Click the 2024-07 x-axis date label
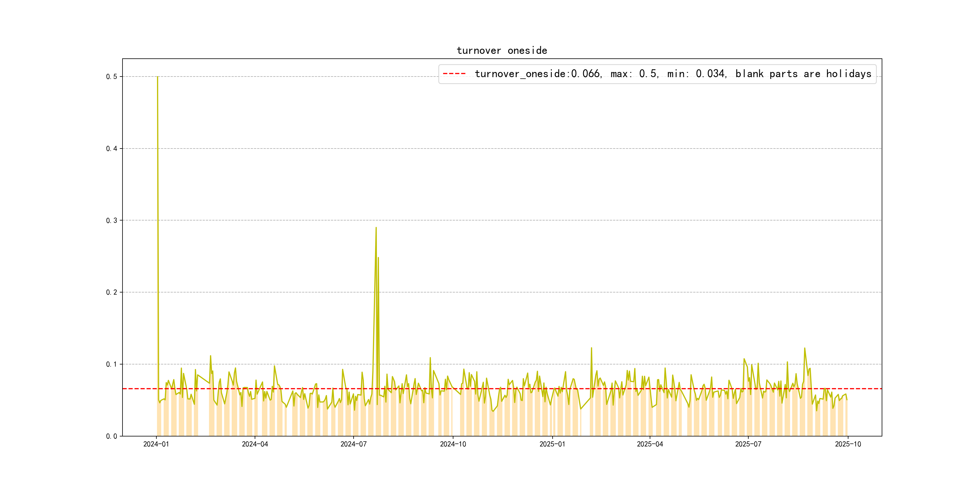This screenshot has height=490, width=980. tap(353, 444)
